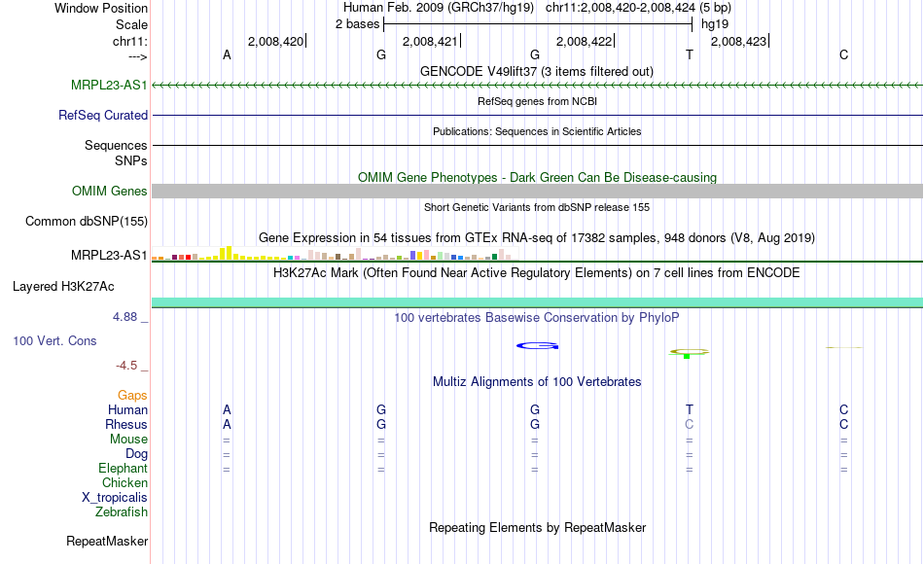Click the 2,008,421 position marker

pyautogui.click(x=430, y=41)
